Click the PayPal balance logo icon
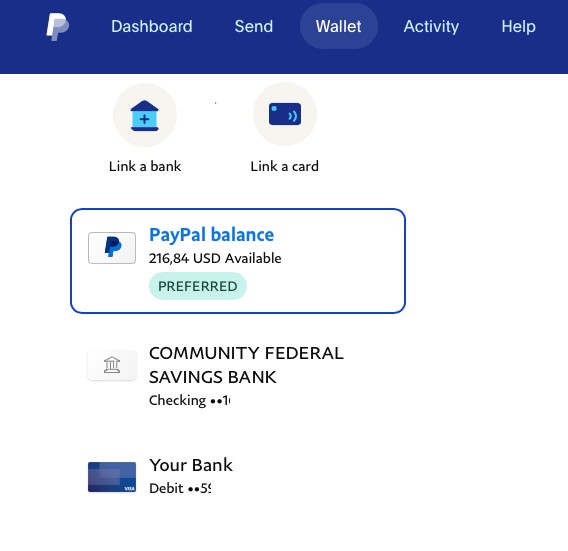The image size is (568, 551). coord(112,248)
